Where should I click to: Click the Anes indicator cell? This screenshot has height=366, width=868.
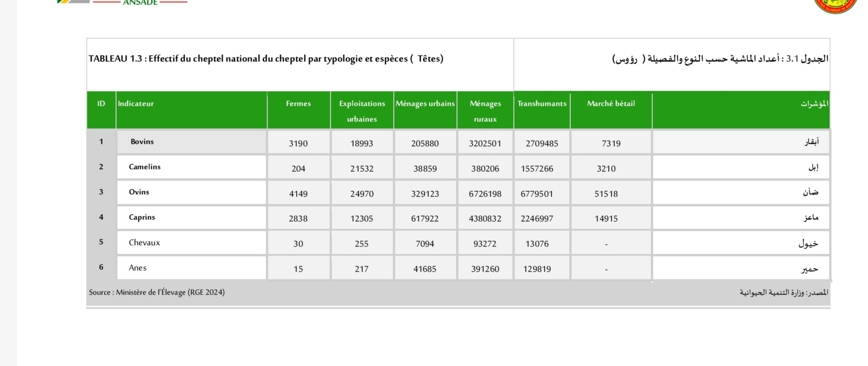(x=192, y=268)
